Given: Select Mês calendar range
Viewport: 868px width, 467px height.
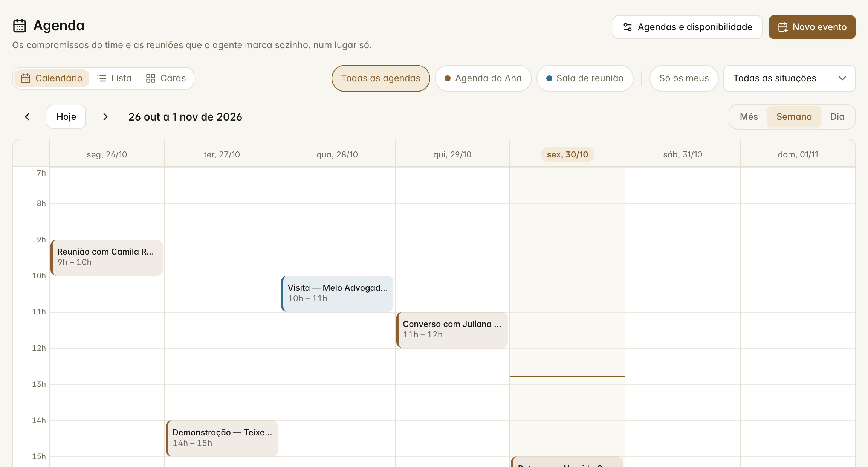Looking at the screenshot, I should [749, 117].
